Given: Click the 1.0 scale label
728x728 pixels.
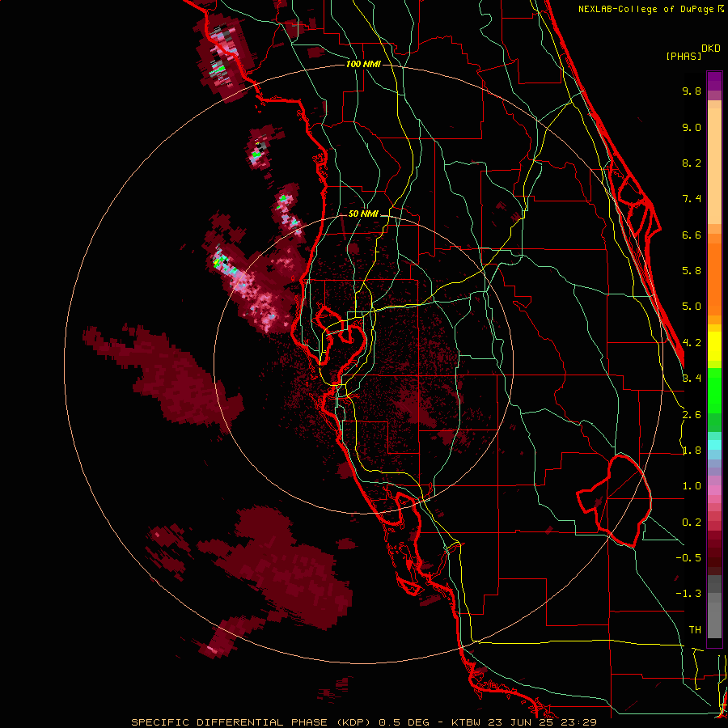Looking at the screenshot, I should coord(692,486).
